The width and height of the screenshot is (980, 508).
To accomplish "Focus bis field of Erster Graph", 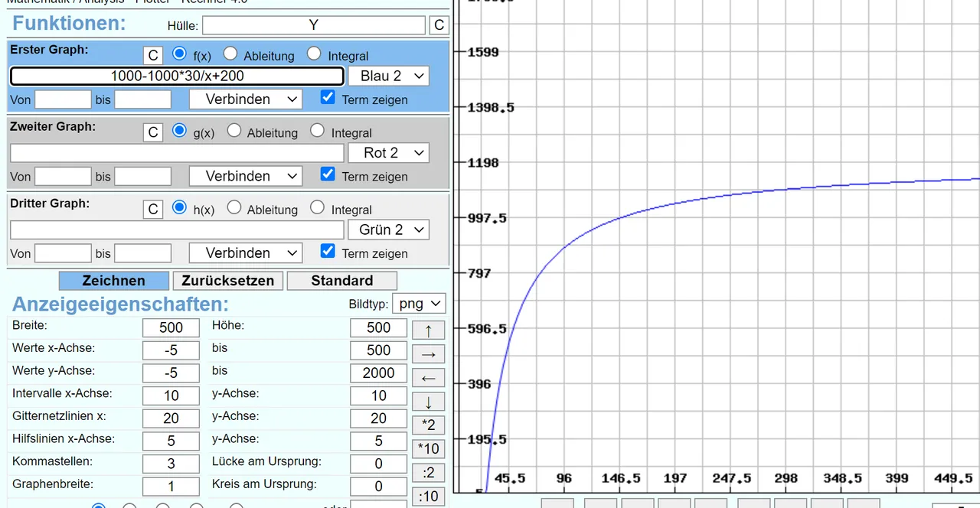I will (143, 99).
